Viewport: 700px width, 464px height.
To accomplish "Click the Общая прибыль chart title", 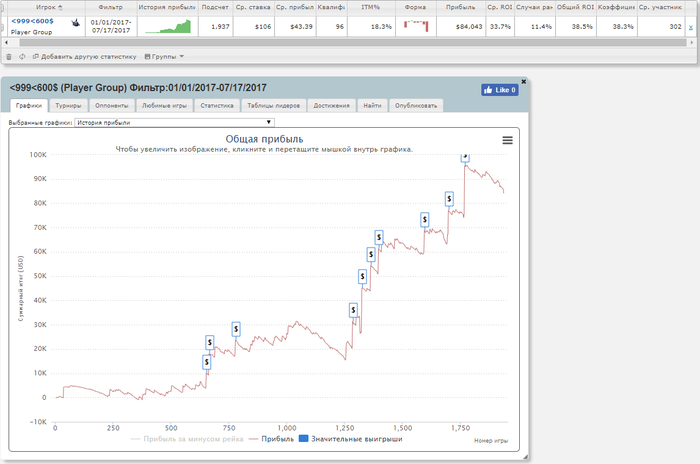I will (264, 139).
